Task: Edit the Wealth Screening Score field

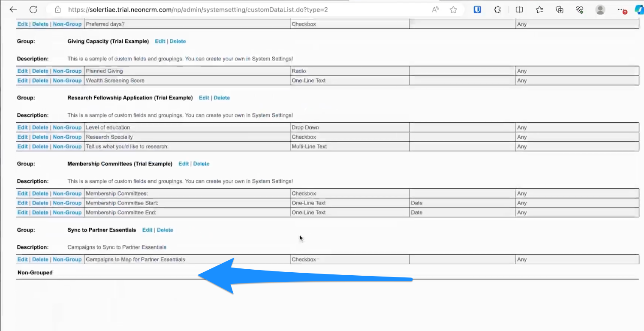Action: (22, 81)
